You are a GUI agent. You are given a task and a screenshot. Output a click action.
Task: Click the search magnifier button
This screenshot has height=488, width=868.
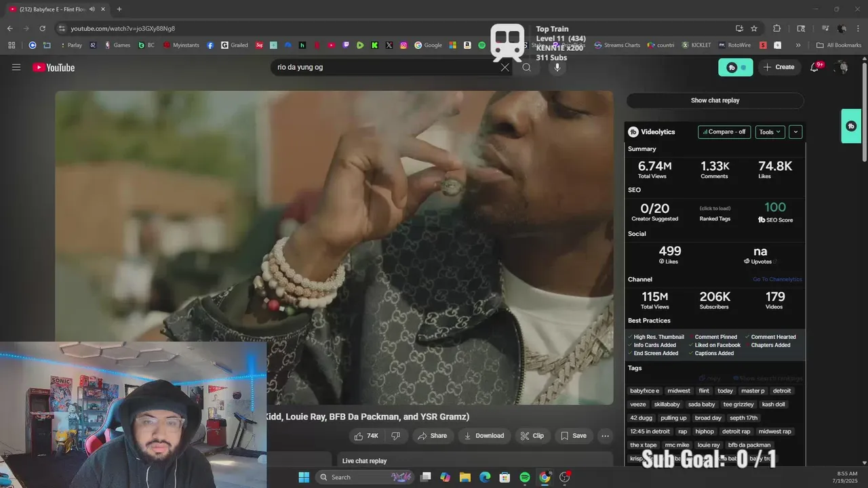[527, 67]
